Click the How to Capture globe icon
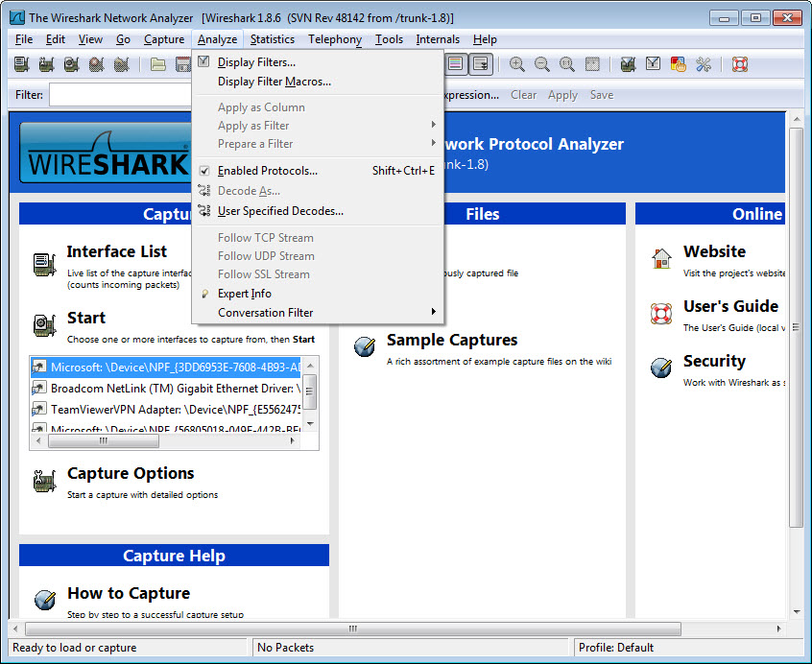Viewport: 812px width, 664px height. [45, 600]
